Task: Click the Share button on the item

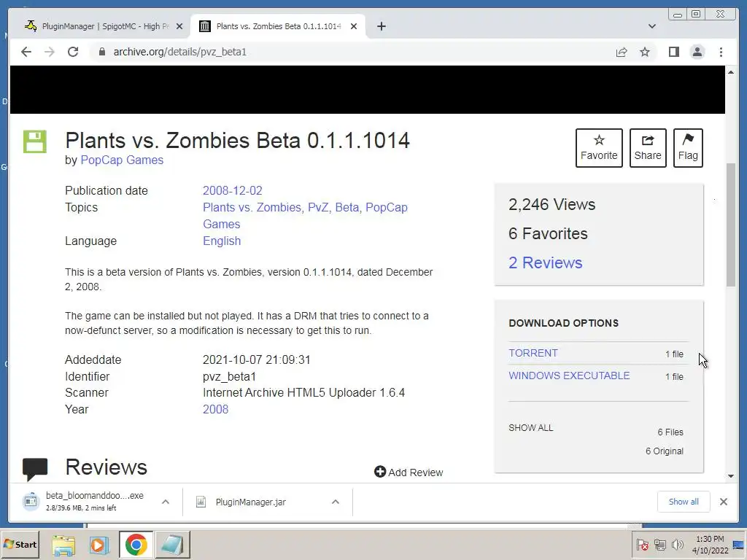Action: coord(648,147)
